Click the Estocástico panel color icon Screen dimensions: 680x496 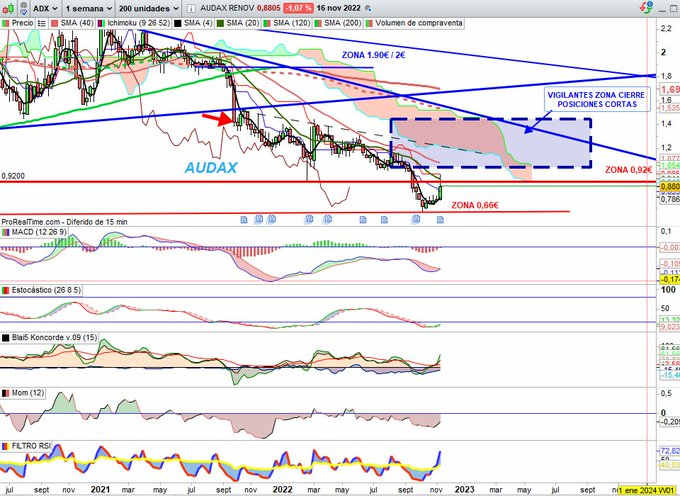(6, 290)
